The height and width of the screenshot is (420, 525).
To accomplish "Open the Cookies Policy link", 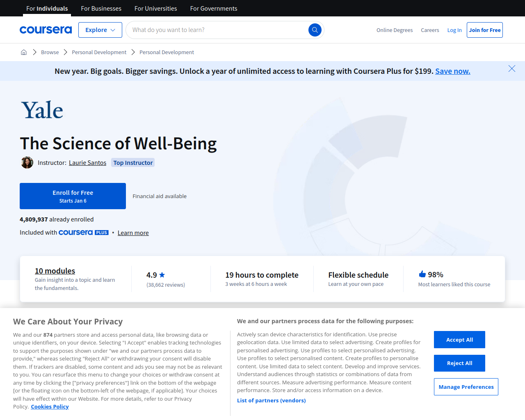I will (x=50, y=406).
